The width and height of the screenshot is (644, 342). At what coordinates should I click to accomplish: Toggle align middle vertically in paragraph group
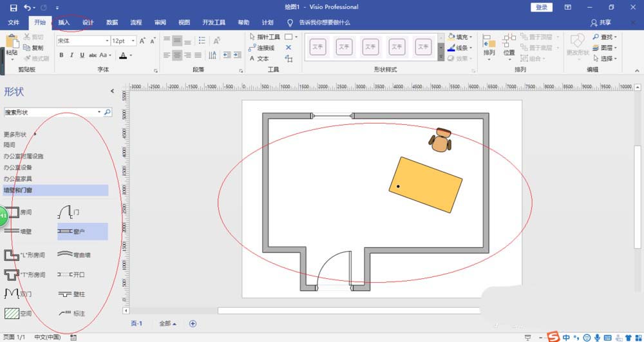point(177,41)
